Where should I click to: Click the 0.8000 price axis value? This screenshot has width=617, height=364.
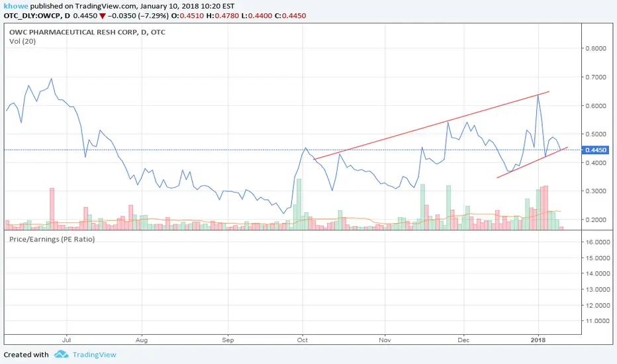point(596,48)
